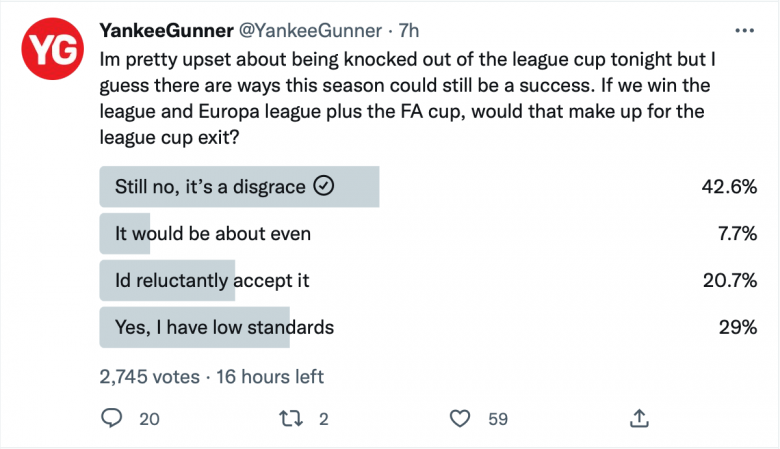Click the share upload icon
This screenshot has width=780, height=449.
639,418
